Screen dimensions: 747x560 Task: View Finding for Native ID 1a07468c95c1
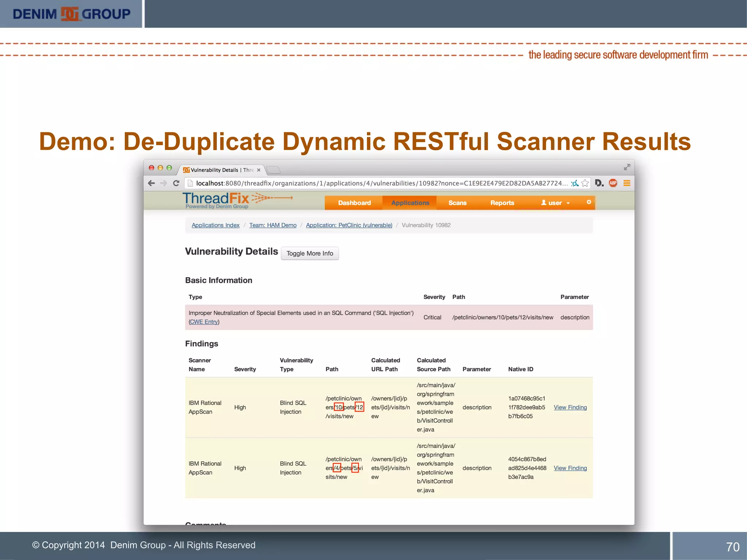(570, 408)
